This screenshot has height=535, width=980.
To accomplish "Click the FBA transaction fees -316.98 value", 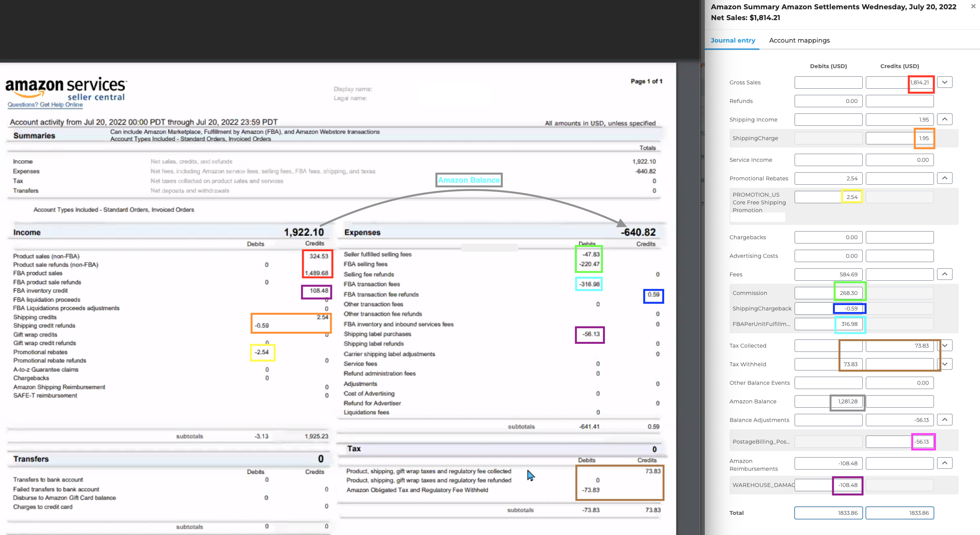I will (x=589, y=284).
